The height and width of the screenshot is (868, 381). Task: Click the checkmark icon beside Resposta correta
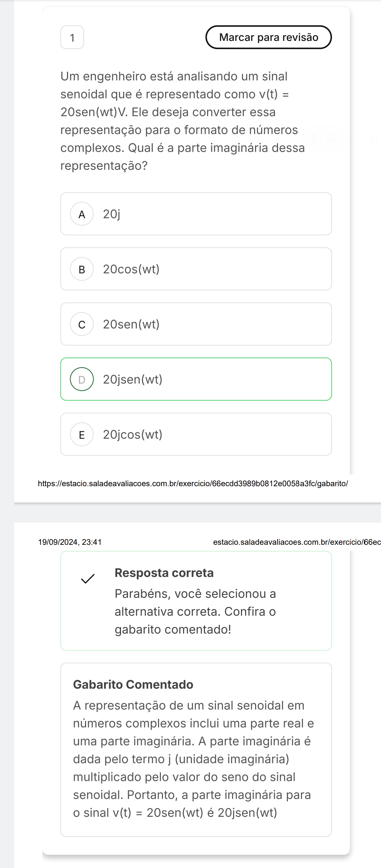click(x=88, y=579)
